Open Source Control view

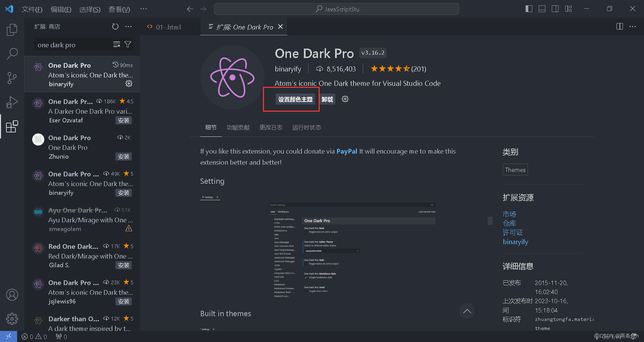[x=12, y=78]
